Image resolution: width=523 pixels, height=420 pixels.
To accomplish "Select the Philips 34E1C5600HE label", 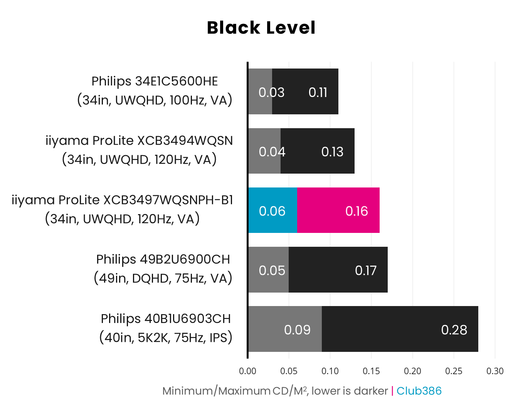I will (x=155, y=90).
